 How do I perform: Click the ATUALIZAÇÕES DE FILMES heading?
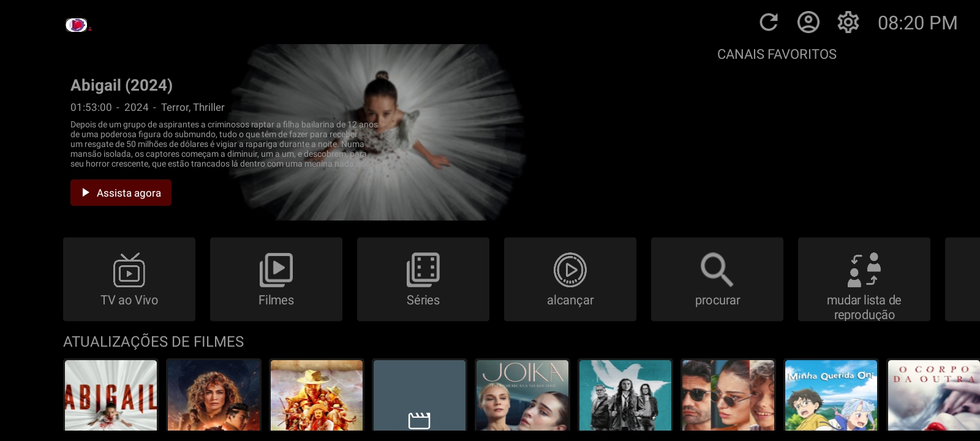coord(154,342)
